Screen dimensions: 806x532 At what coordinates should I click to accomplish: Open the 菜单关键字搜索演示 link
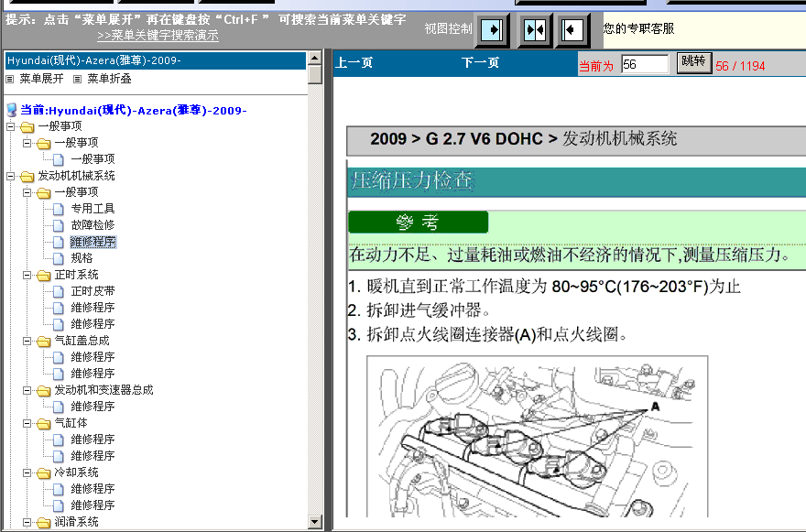158,36
